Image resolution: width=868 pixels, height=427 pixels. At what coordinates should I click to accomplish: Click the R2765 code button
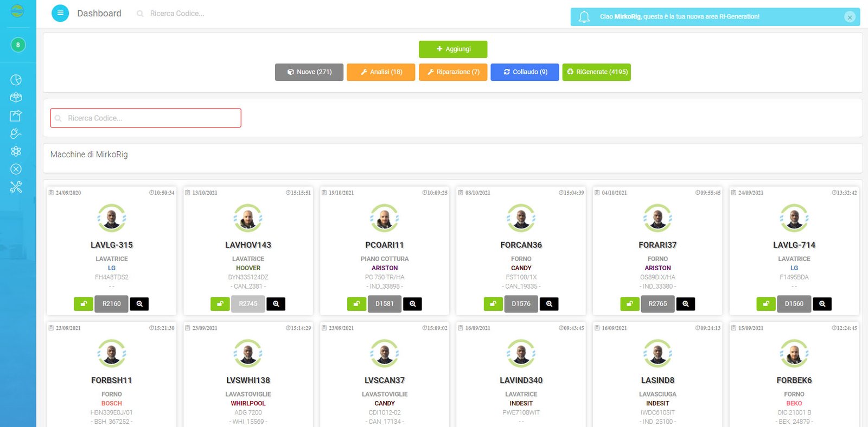point(658,304)
